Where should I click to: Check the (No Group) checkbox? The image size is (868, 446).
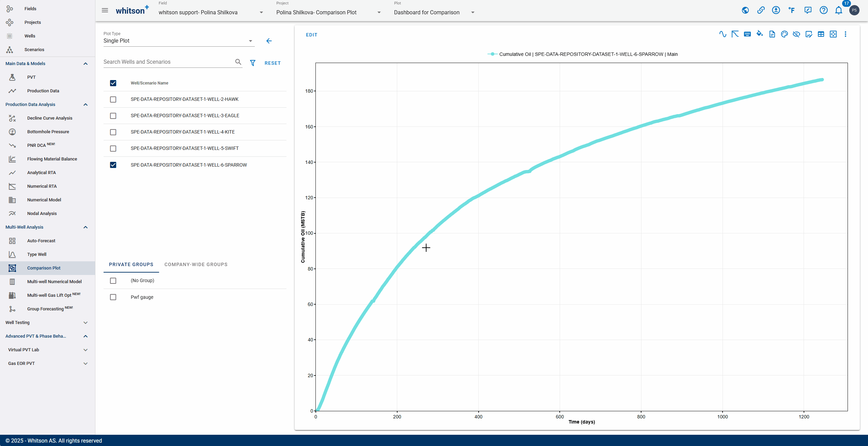coord(113,281)
